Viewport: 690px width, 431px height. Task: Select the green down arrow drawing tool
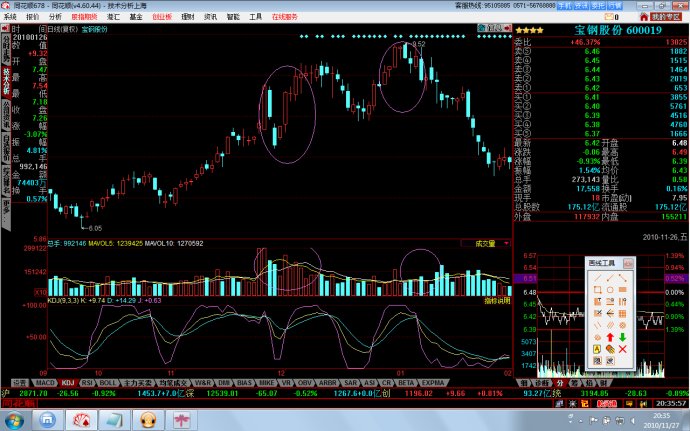tap(622, 336)
